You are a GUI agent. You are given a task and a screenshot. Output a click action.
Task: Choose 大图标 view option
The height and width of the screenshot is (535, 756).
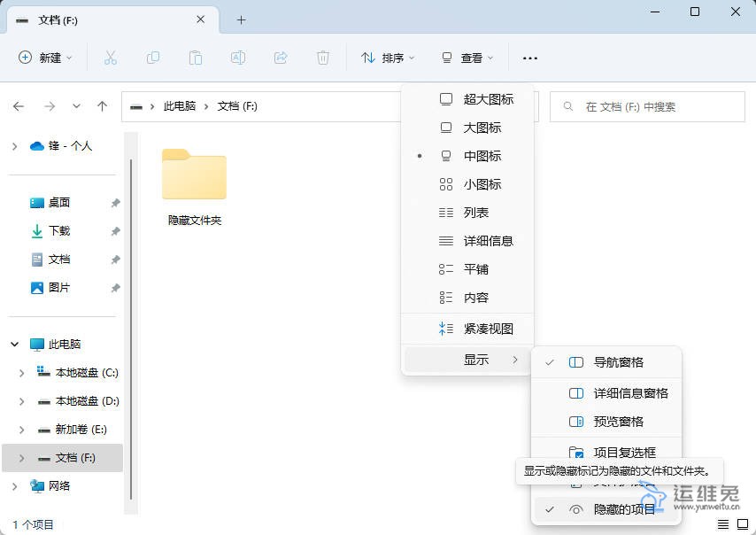tap(482, 128)
